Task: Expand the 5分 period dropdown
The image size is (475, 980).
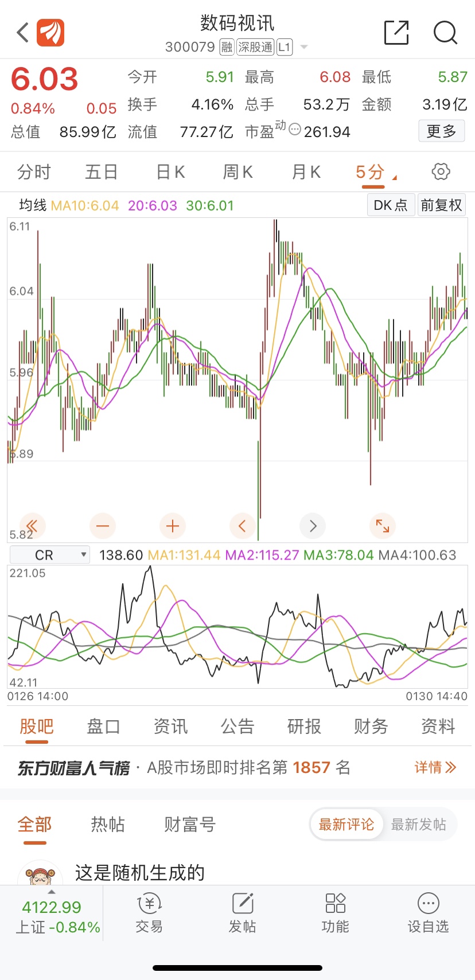Action: 395,178
